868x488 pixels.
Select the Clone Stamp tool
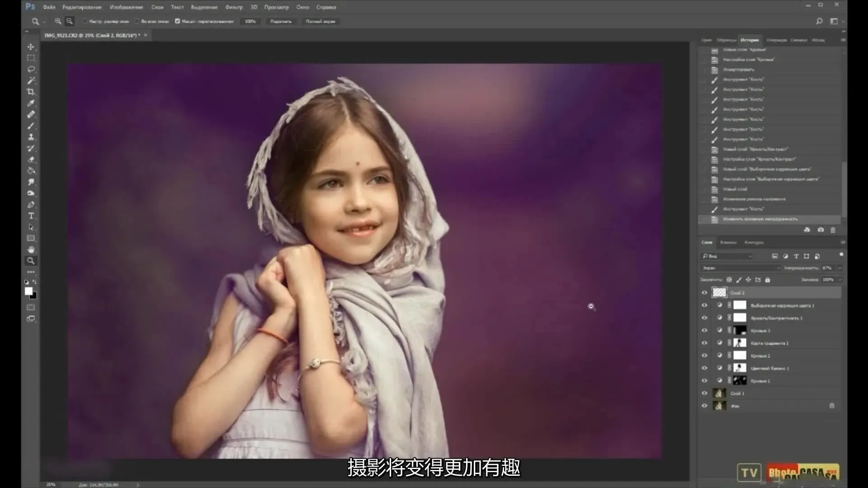(x=31, y=137)
